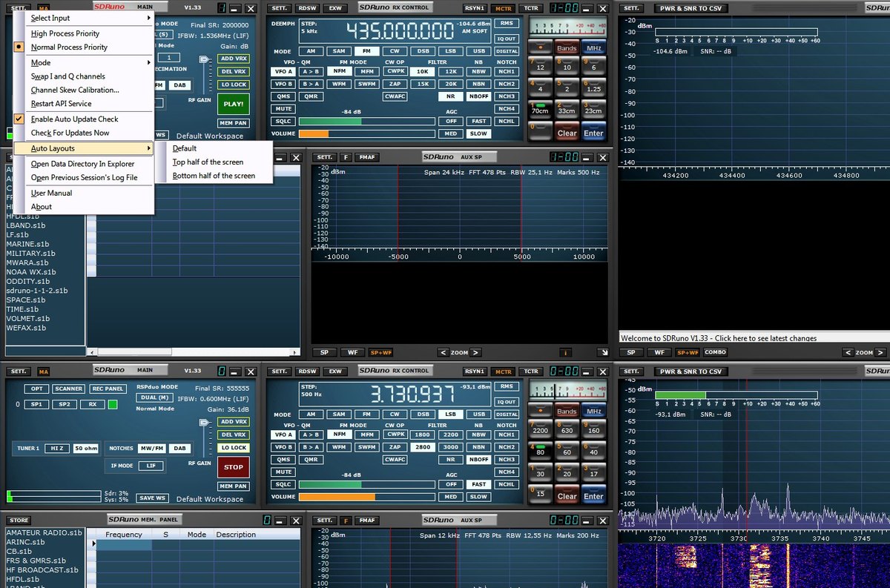The image size is (890, 588).
Task: Select the 70cm band keypad button
Action: 539,110
